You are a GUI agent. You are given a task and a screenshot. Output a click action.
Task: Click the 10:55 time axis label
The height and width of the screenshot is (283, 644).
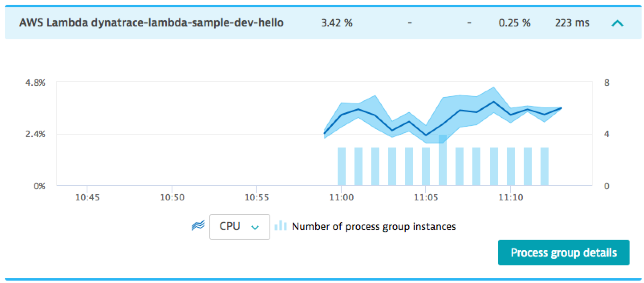point(257,197)
